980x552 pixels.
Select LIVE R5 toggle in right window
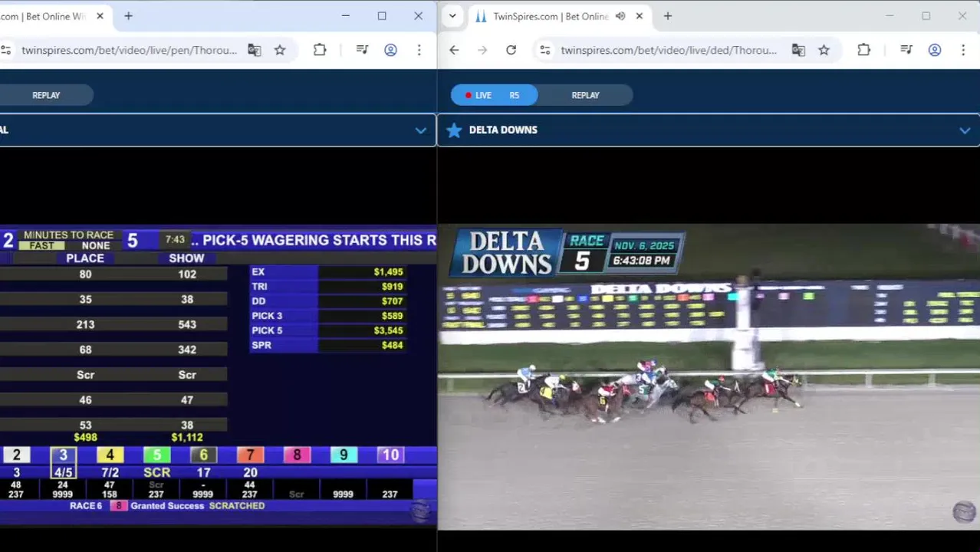[x=494, y=95]
